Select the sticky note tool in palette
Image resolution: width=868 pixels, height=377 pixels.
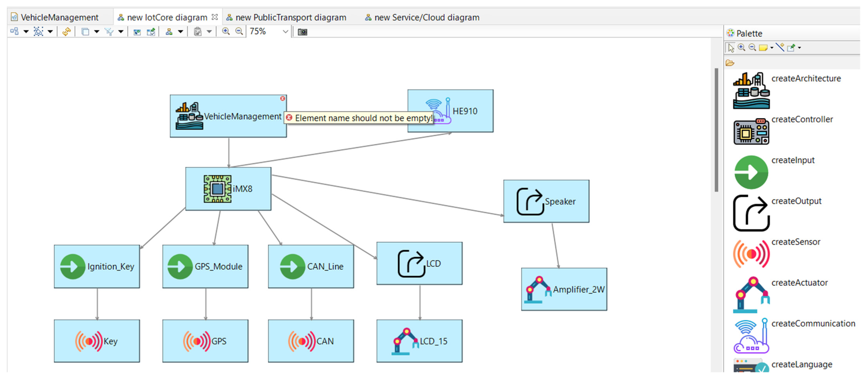763,48
